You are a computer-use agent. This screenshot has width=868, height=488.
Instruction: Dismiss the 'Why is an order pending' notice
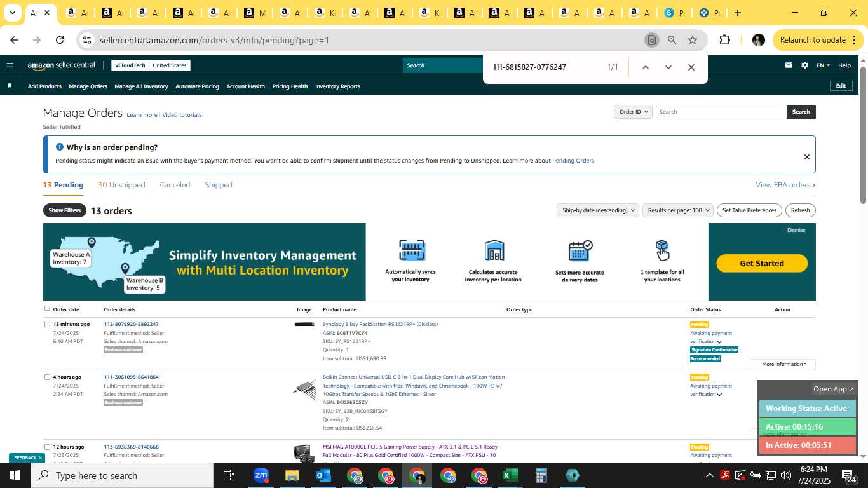click(x=806, y=157)
